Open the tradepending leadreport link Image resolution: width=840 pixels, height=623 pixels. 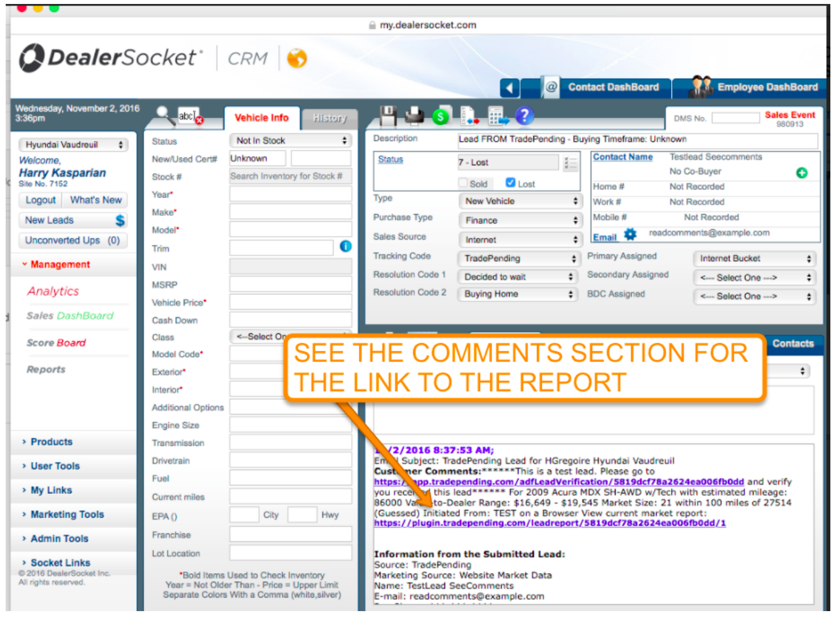(x=550, y=523)
